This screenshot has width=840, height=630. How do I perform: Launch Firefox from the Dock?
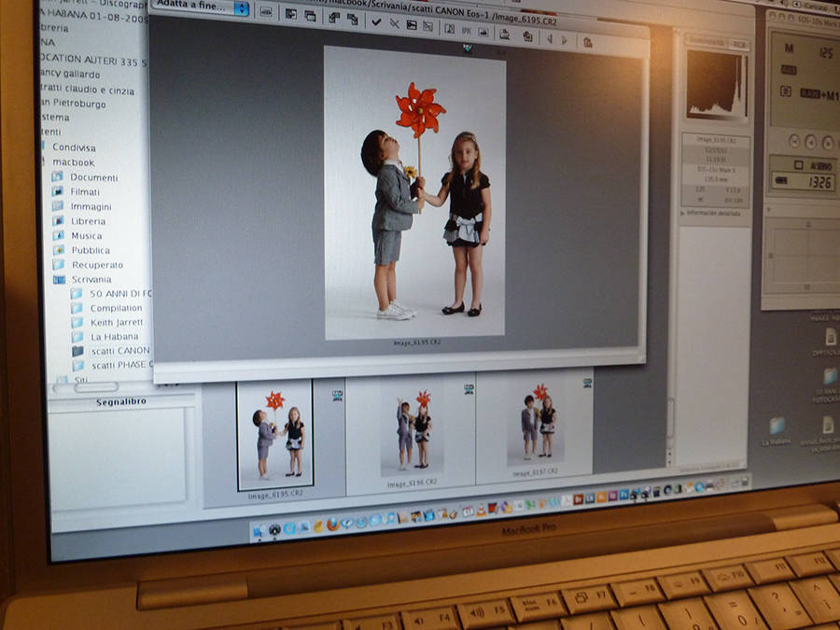332,523
